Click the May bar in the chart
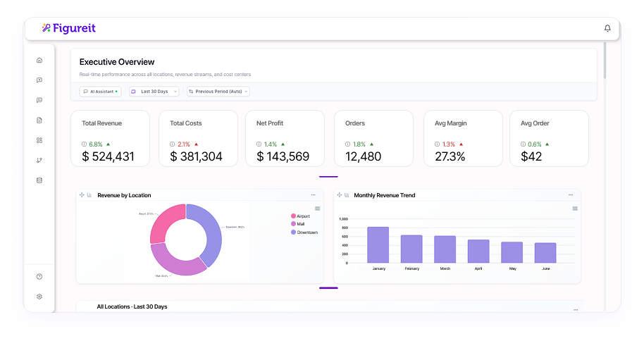Screen dimensions: 644x341 click(512, 252)
